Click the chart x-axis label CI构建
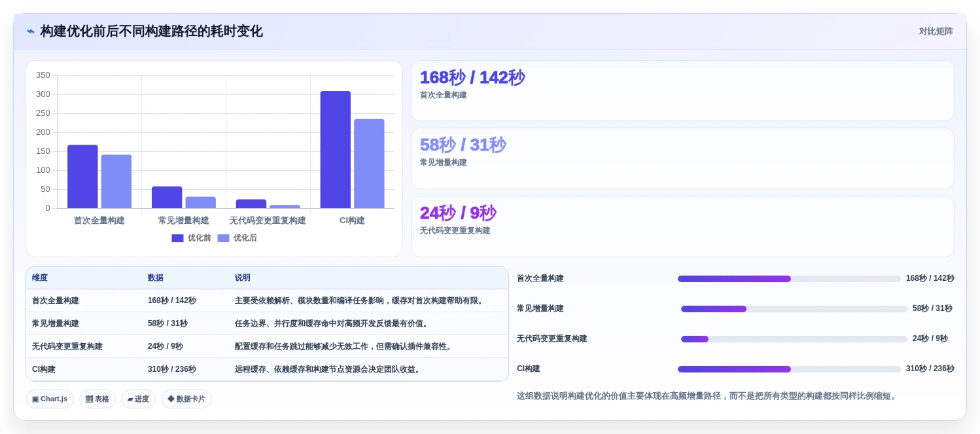The image size is (980, 434). (352, 221)
